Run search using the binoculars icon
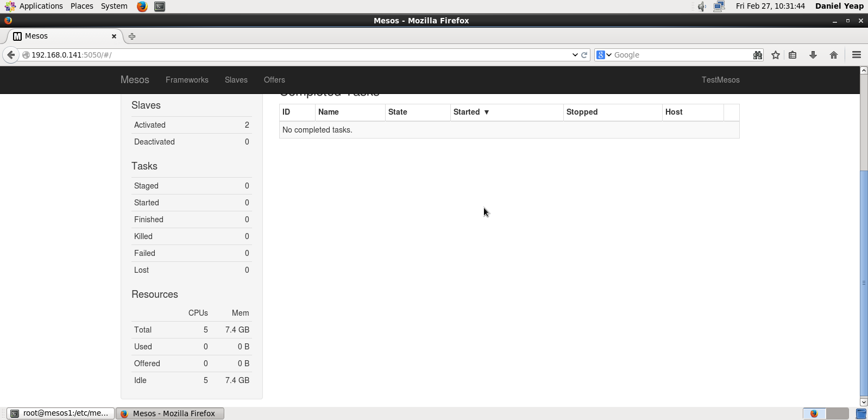Image resolution: width=868 pixels, height=420 pixels. 758,55
